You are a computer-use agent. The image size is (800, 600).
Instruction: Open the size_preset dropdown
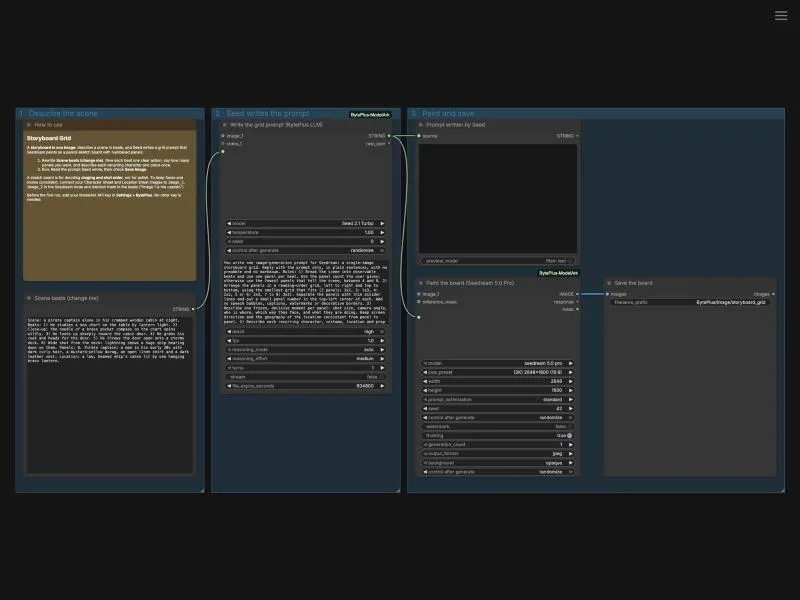pos(497,372)
